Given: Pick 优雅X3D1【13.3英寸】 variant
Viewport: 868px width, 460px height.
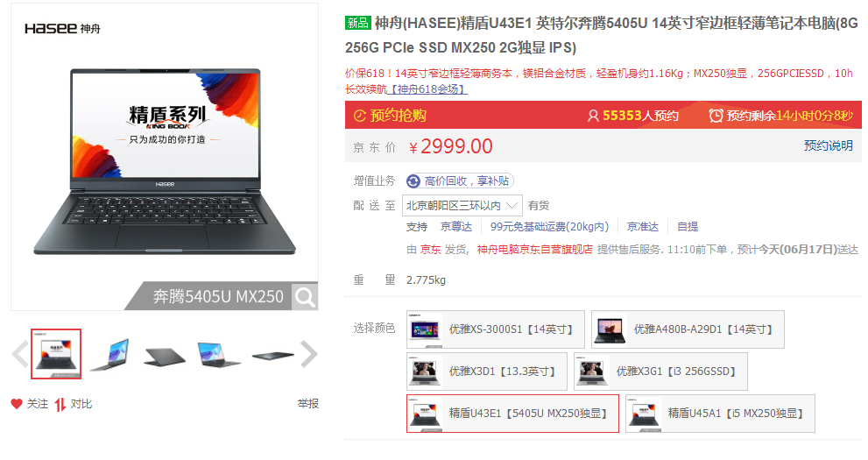Looking at the screenshot, I should (487, 372).
